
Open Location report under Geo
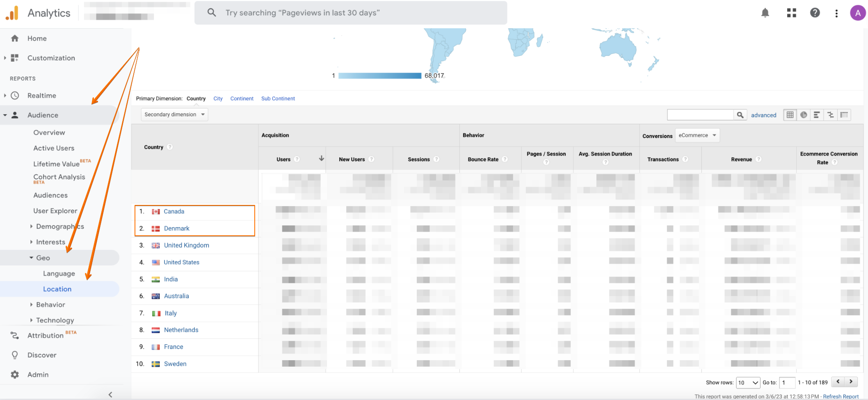57,289
